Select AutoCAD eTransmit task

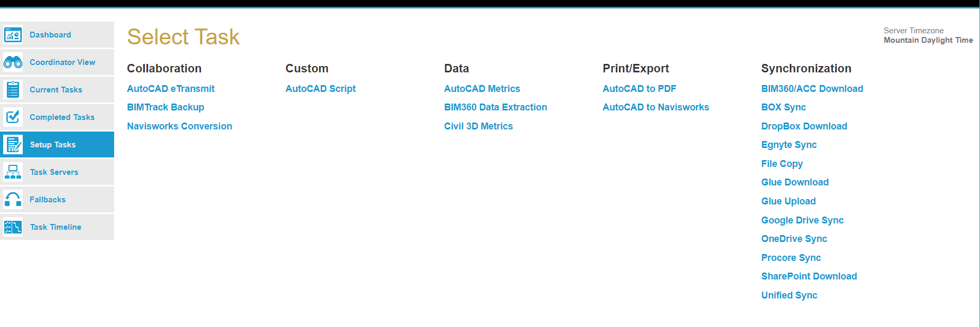(x=171, y=89)
